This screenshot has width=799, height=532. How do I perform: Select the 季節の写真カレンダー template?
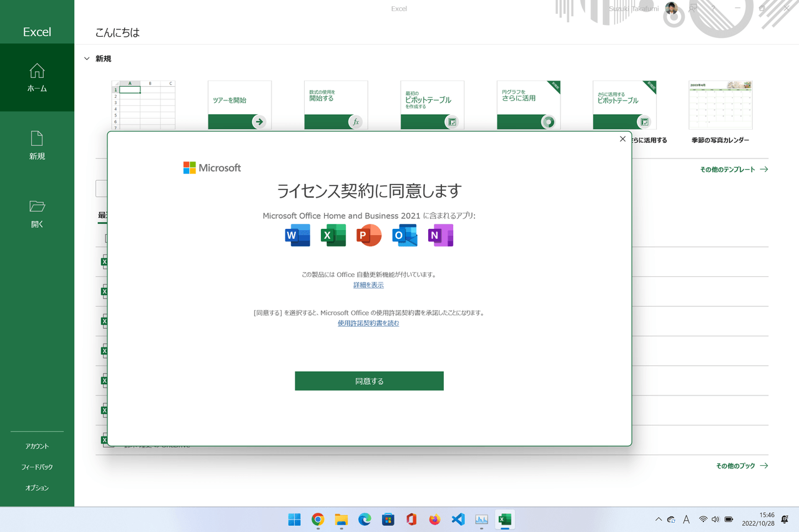point(720,106)
